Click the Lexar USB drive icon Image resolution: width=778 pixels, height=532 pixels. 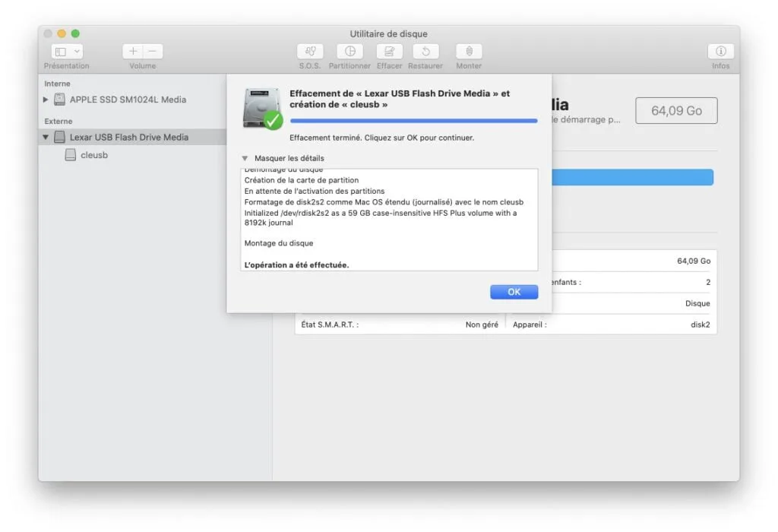59,137
